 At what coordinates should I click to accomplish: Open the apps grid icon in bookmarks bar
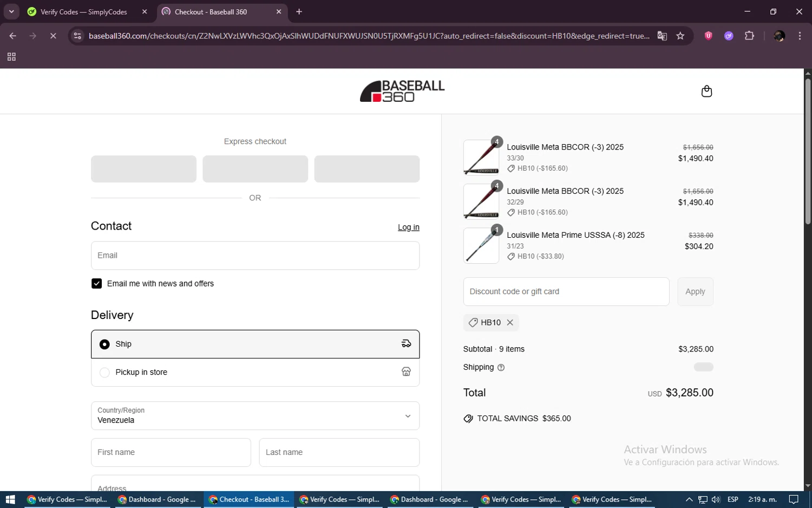coord(11,57)
